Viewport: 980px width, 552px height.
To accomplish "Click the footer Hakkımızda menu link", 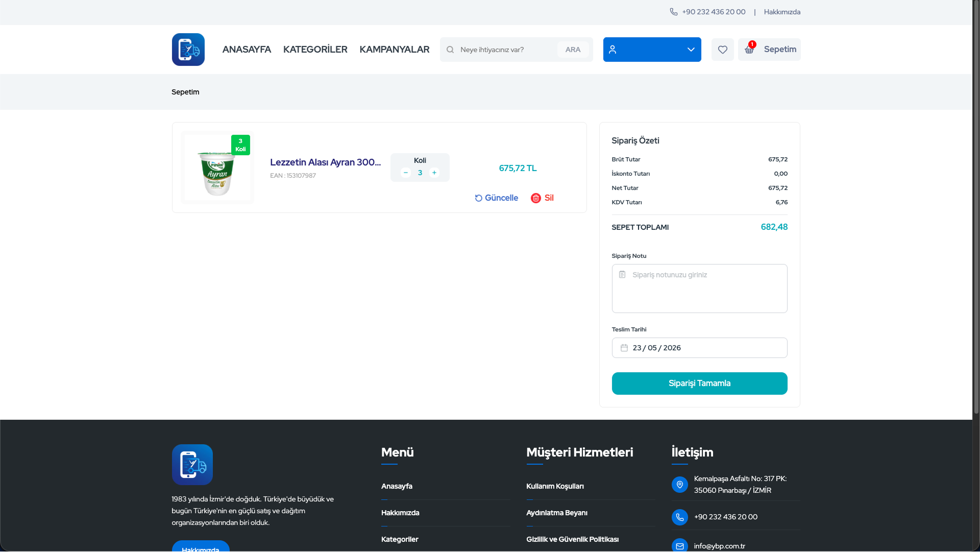I will (400, 513).
